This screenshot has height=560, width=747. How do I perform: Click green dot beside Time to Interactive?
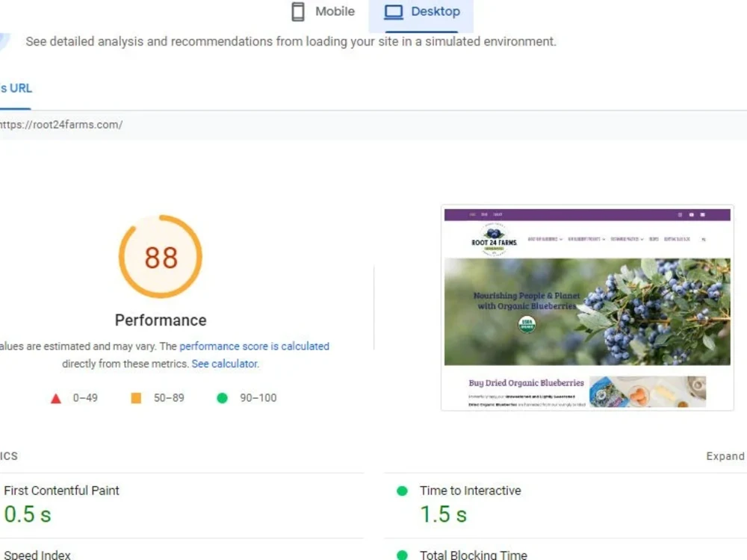(x=402, y=491)
